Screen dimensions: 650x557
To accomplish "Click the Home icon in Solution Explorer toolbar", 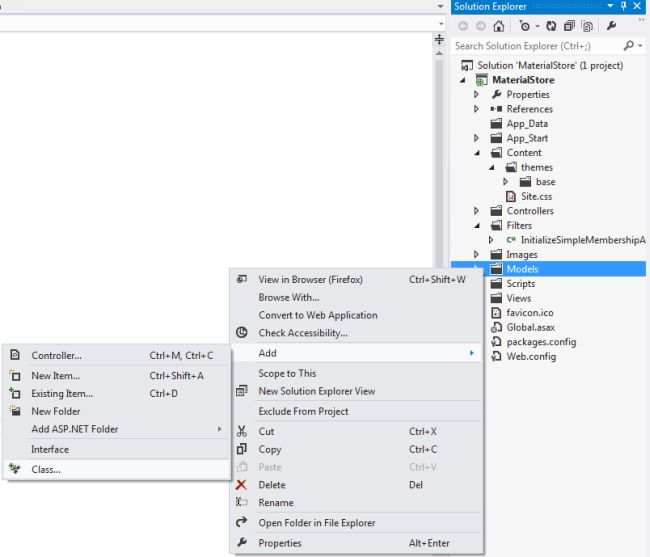I will 499,26.
